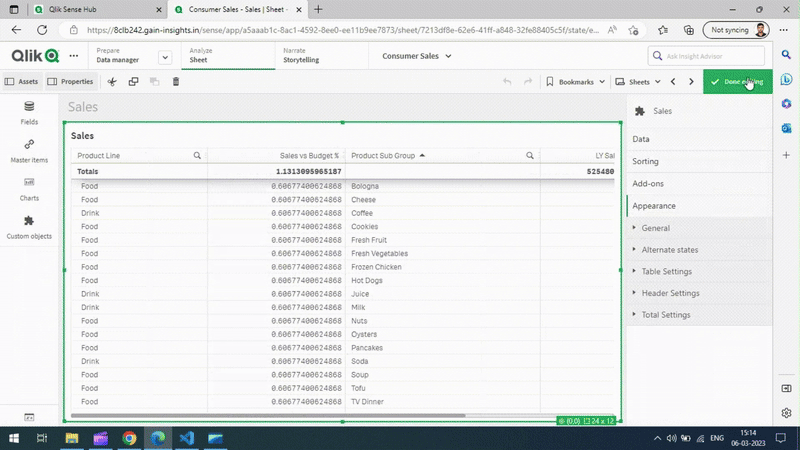The width and height of the screenshot is (800, 450).
Task: Search in Product Sub Group column
Action: coord(530,156)
